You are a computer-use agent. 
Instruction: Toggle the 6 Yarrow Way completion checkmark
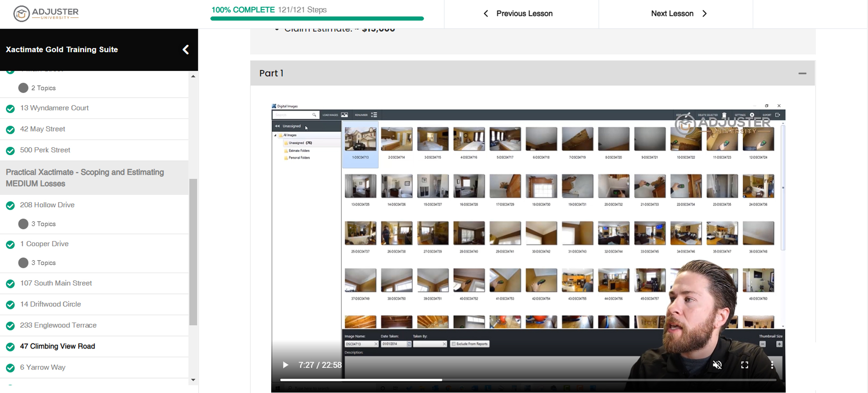click(x=10, y=368)
